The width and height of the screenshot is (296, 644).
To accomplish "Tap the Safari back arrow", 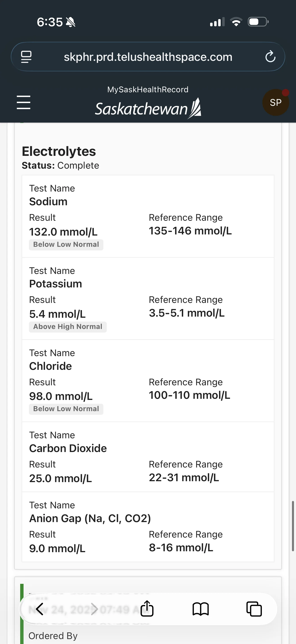I will click(x=40, y=609).
